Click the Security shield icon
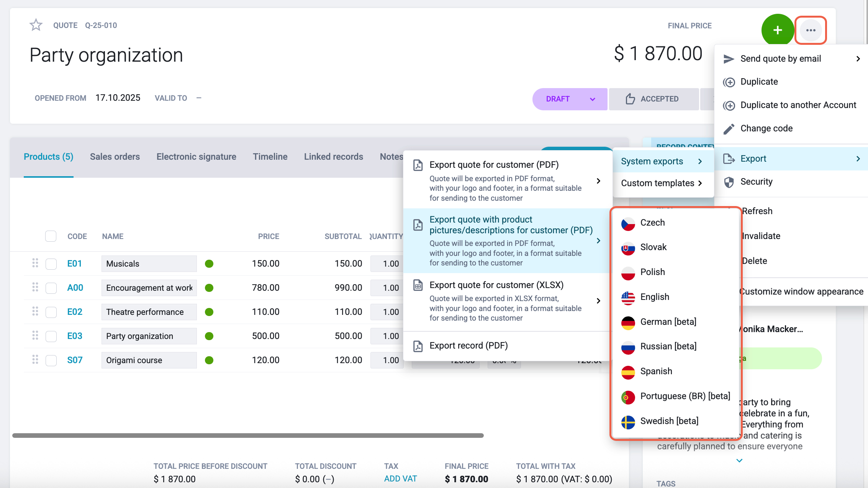868x488 pixels. [729, 182]
